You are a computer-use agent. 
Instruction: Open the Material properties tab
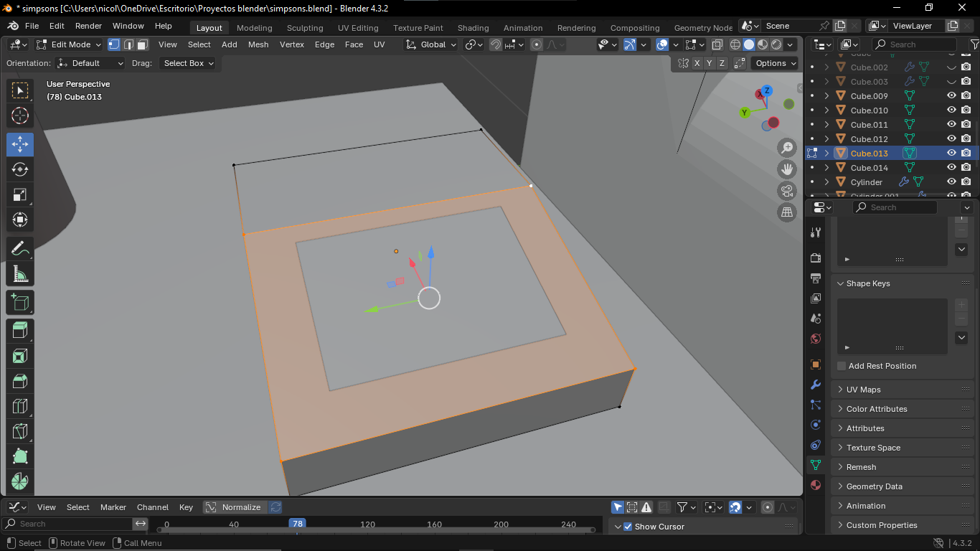pos(816,485)
